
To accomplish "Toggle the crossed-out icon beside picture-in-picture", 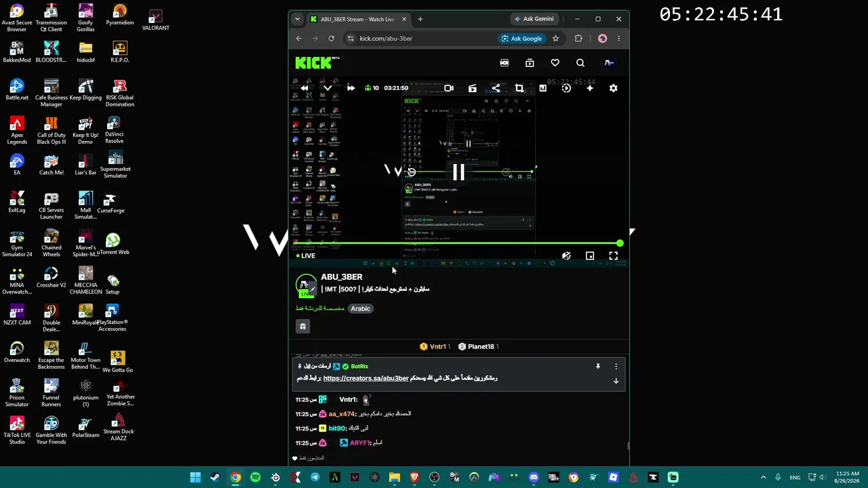I will pos(566,256).
